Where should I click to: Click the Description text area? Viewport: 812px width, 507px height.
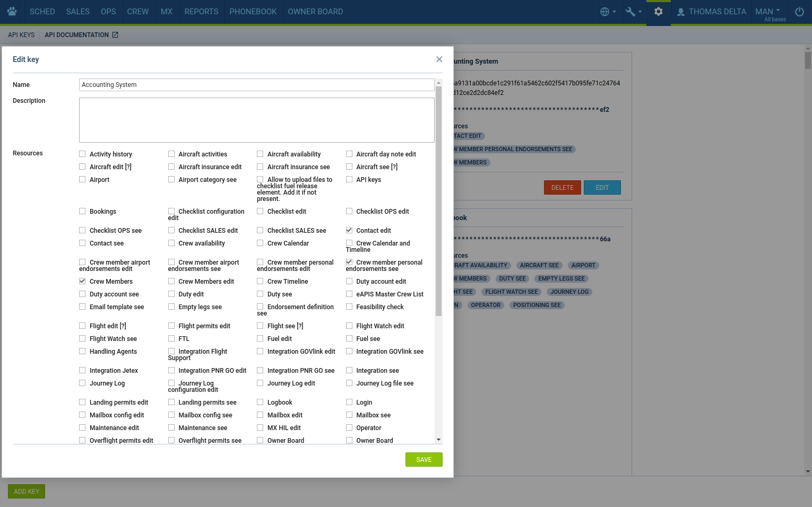256,120
